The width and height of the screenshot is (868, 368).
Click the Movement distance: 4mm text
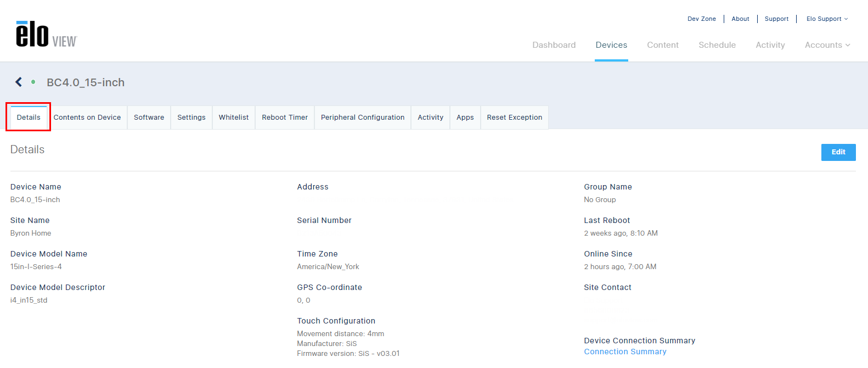341,334
